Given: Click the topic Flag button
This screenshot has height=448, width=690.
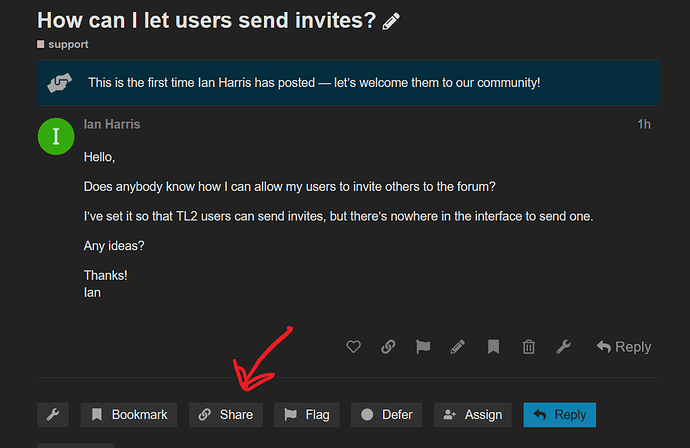Looking at the screenshot, I should pyautogui.click(x=307, y=415).
